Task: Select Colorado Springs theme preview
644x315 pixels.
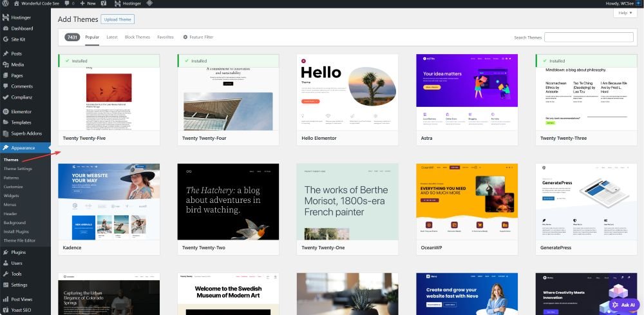Action: click(109, 294)
